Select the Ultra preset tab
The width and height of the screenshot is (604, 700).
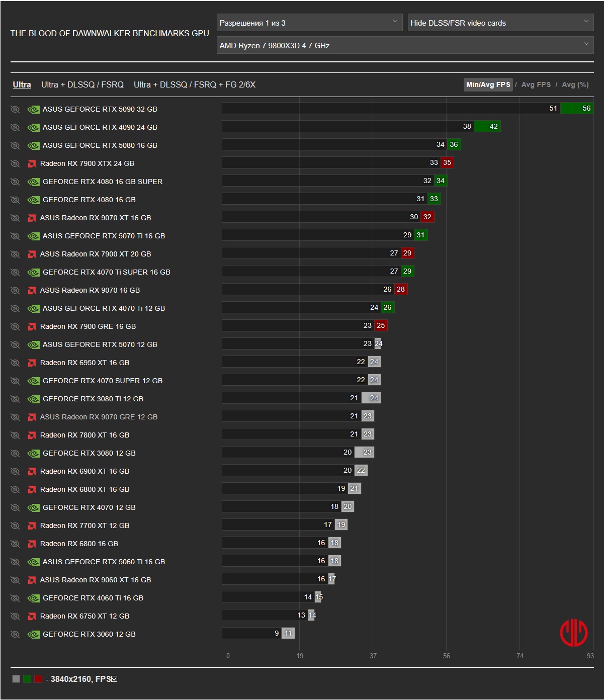point(22,84)
